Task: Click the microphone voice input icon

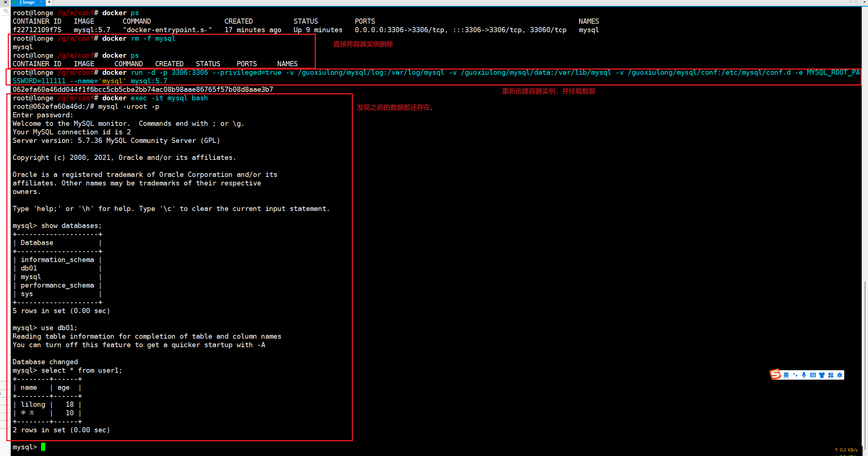Action: click(804, 375)
